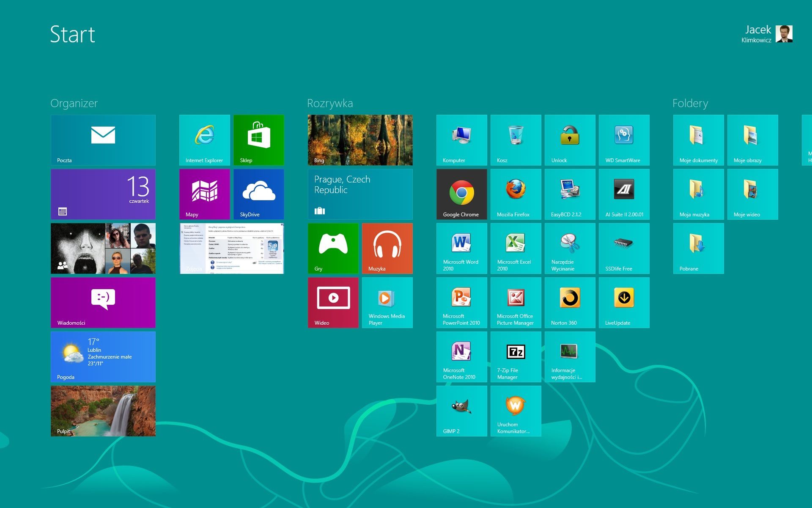Launch Microsoft OneNote 2010 tile
Viewport: 812px width, 508px height.
pos(462,357)
